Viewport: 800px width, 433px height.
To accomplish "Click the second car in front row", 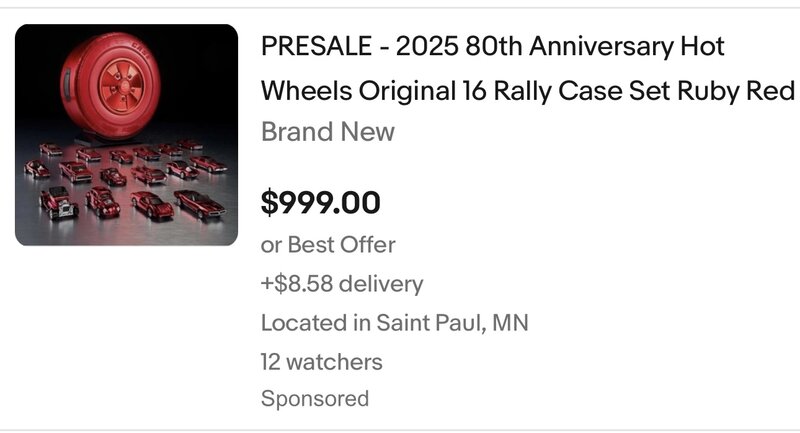I will pos(102,202).
